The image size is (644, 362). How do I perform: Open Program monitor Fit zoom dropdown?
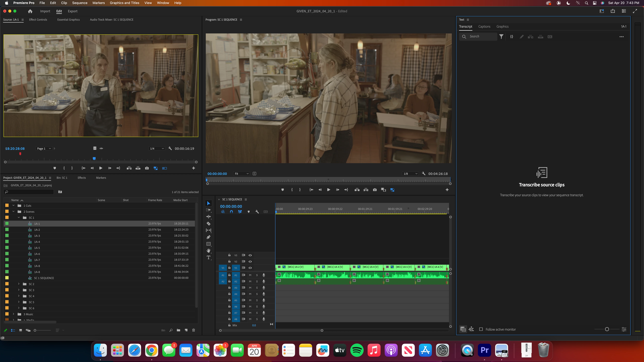coord(241,174)
